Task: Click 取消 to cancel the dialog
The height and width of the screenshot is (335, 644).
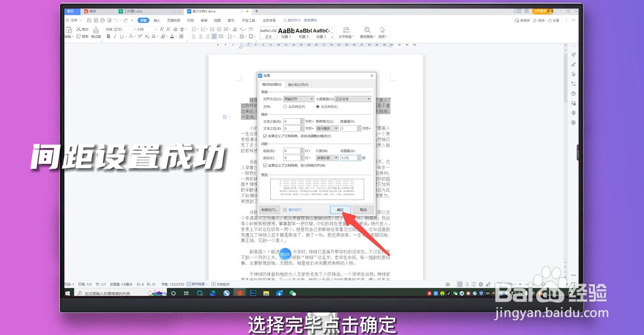Action: coord(363,210)
